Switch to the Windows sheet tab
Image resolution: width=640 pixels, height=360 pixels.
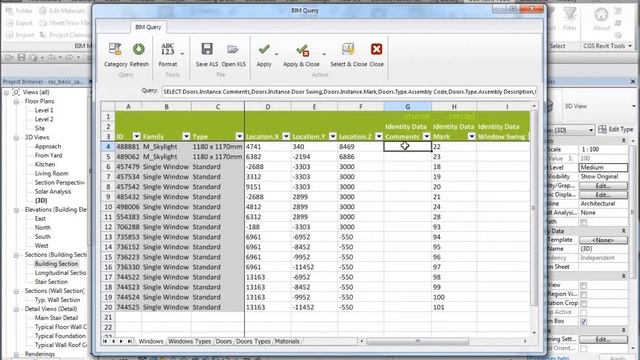[x=151, y=341]
